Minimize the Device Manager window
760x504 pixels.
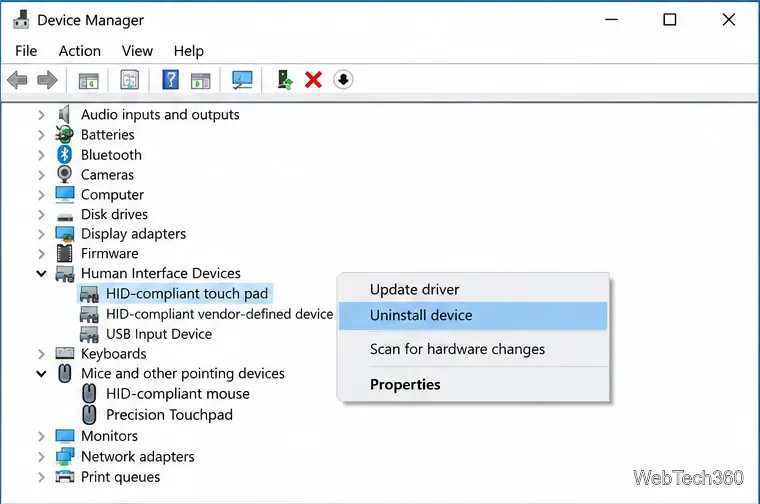click(x=612, y=20)
